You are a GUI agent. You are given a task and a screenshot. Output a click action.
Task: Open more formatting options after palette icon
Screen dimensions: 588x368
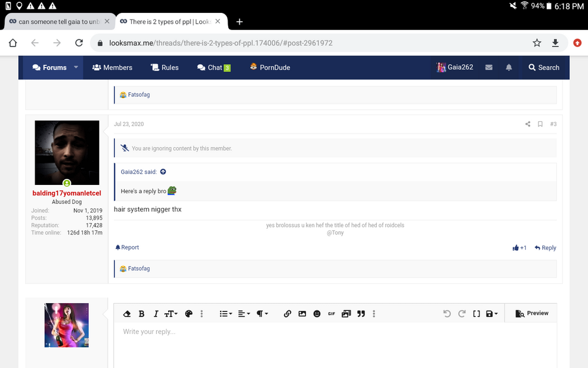click(201, 314)
